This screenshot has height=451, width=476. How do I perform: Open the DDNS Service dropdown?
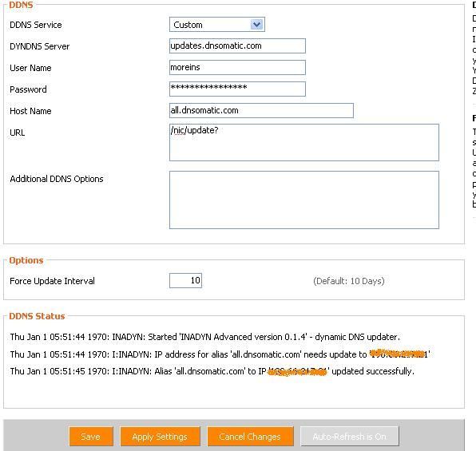click(217, 25)
